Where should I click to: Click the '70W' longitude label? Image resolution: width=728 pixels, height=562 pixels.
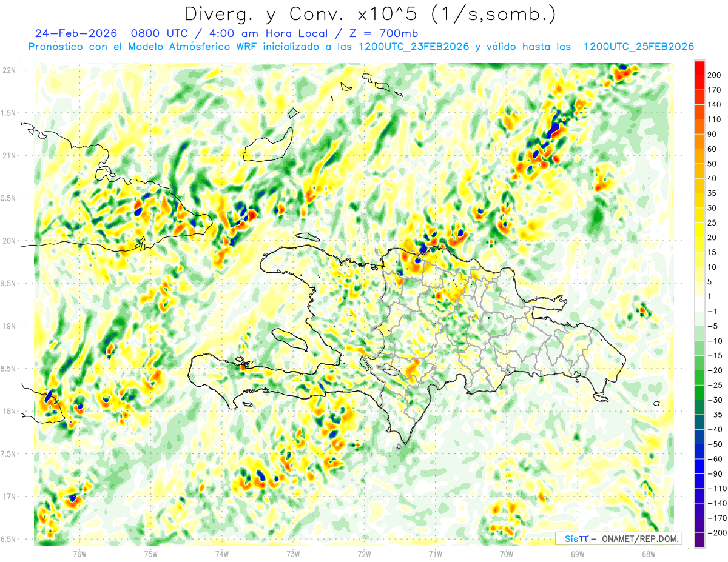point(506,554)
